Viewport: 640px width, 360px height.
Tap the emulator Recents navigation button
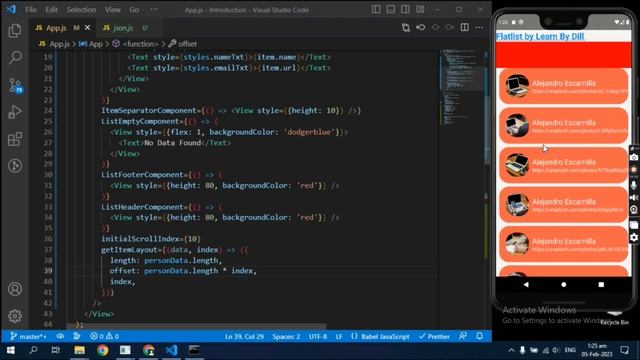(x=601, y=284)
